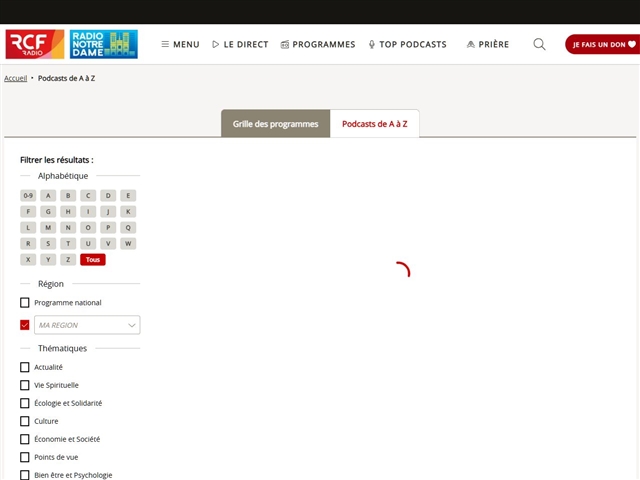Screen dimensions: 640x480
Task: Open the PRIÈRE section
Action: click(487, 44)
